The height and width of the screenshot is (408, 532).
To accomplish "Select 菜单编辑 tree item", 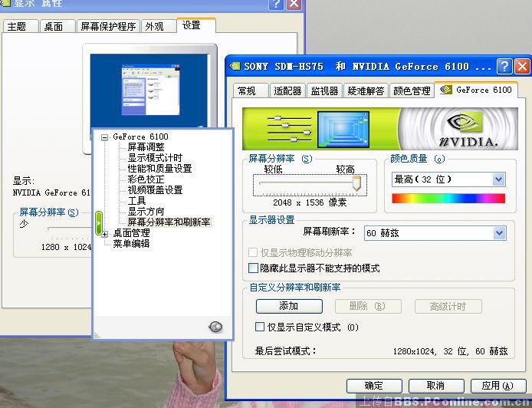I will click(x=131, y=244).
